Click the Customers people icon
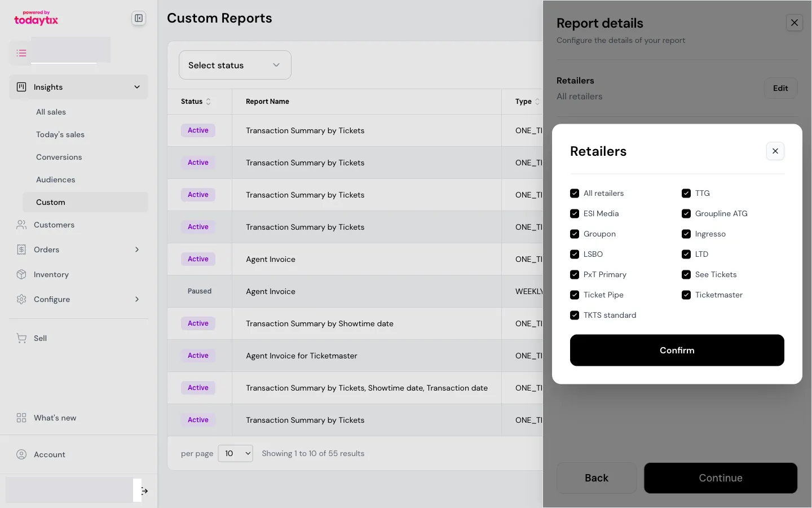Image resolution: width=812 pixels, height=508 pixels. (x=21, y=225)
